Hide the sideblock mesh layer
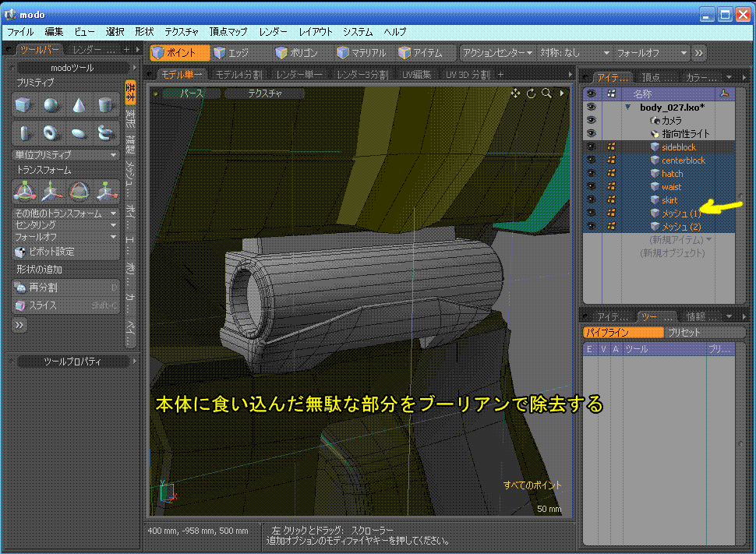The width and height of the screenshot is (756, 554). coord(591,147)
